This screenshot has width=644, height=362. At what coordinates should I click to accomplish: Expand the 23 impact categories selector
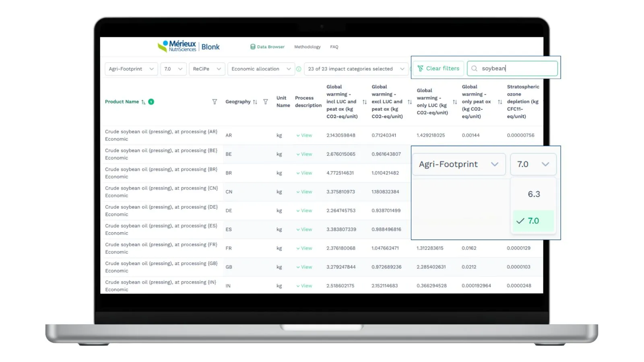[356, 69]
